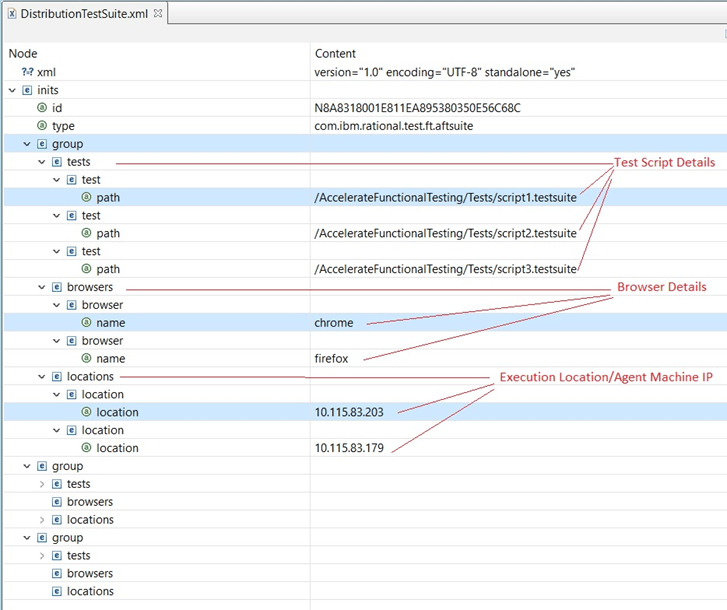Viewport: 727px width, 610px height.
Task: Select the 10.115.83.179 location value
Action: (x=349, y=448)
